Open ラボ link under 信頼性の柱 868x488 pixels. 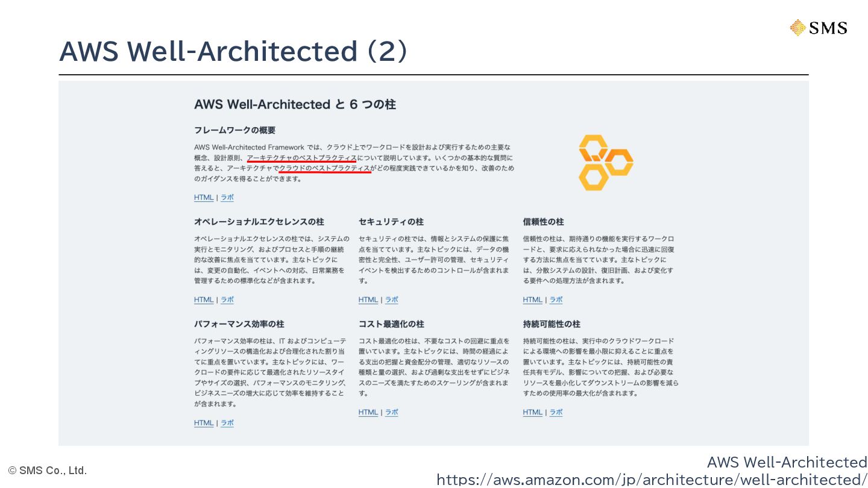coord(556,300)
